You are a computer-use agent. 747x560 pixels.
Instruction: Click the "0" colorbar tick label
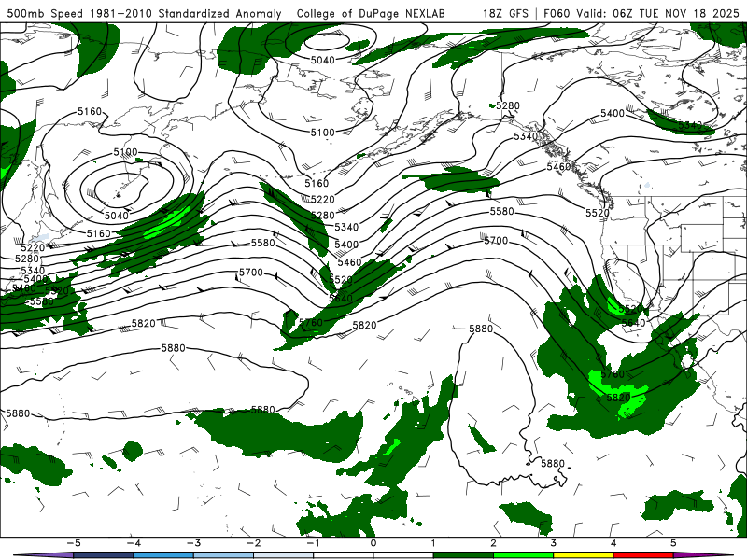(373, 543)
